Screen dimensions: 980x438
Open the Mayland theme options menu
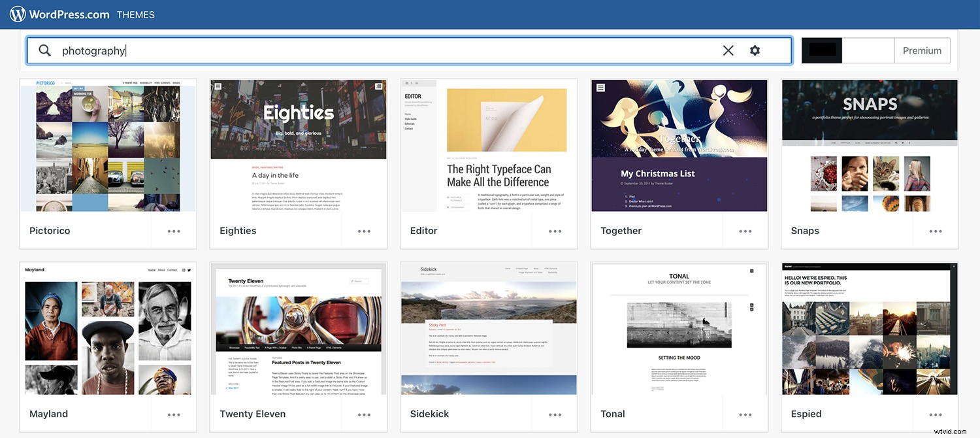point(173,414)
